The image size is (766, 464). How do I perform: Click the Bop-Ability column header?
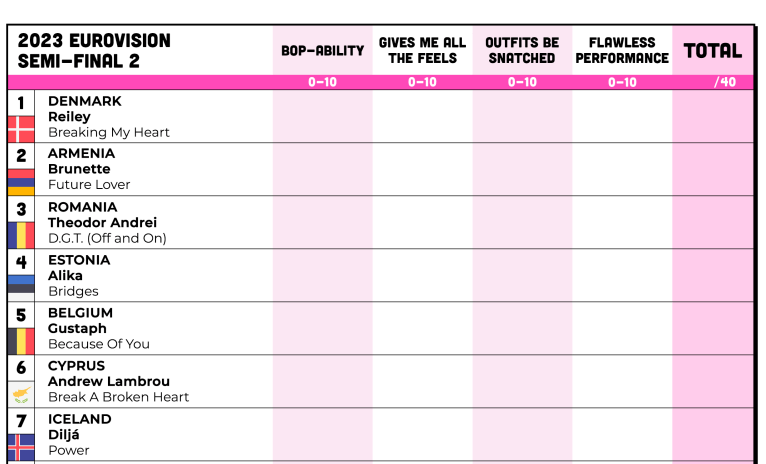tap(322, 51)
